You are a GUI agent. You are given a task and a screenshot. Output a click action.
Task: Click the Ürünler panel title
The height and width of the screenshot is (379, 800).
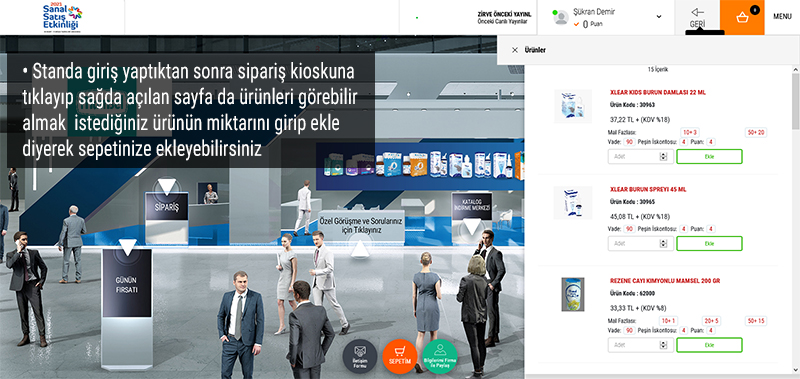click(x=535, y=50)
